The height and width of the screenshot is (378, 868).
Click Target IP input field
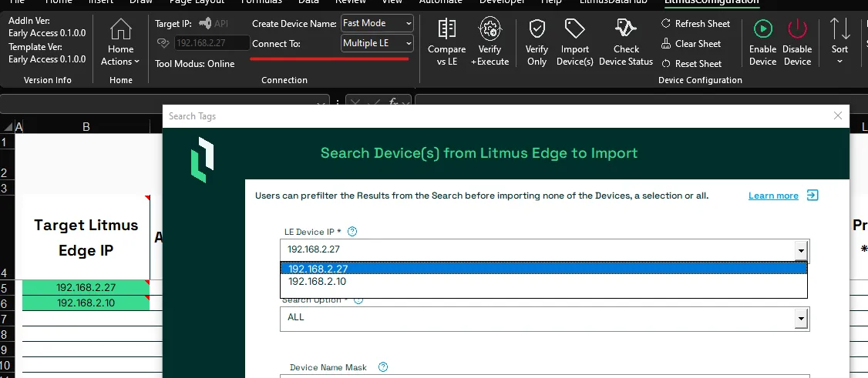click(213, 43)
